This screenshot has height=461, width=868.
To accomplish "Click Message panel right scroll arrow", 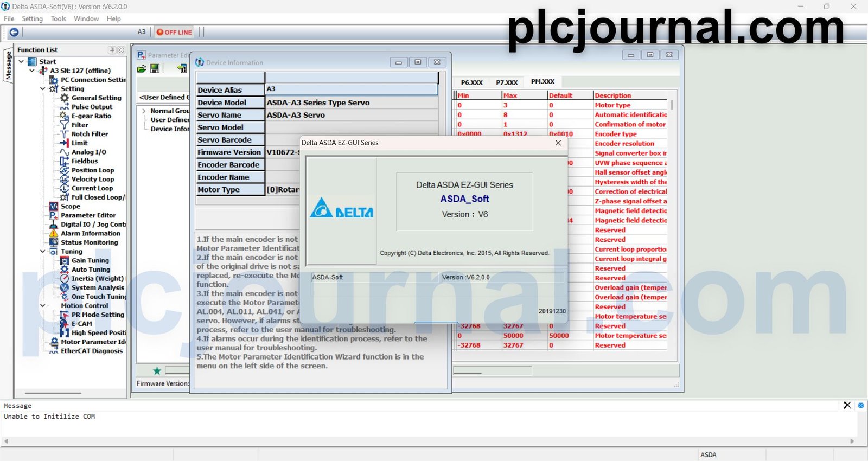I will click(852, 441).
